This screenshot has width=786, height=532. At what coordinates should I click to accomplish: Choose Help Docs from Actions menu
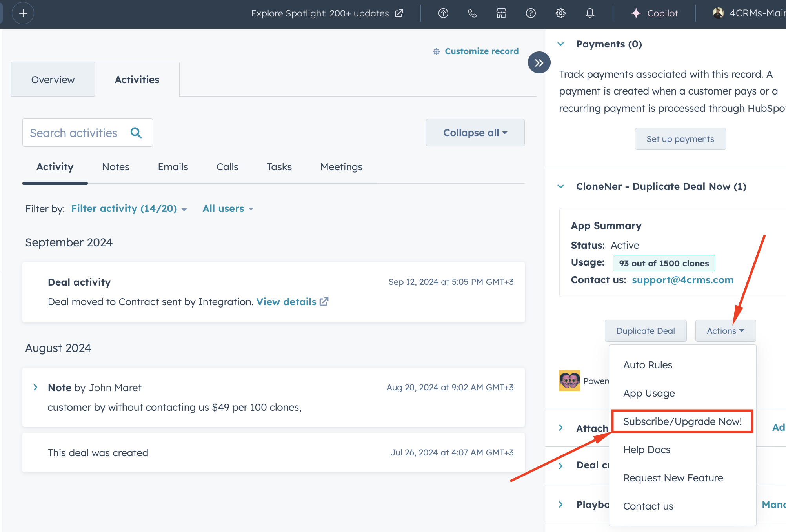[x=647, y=450]
